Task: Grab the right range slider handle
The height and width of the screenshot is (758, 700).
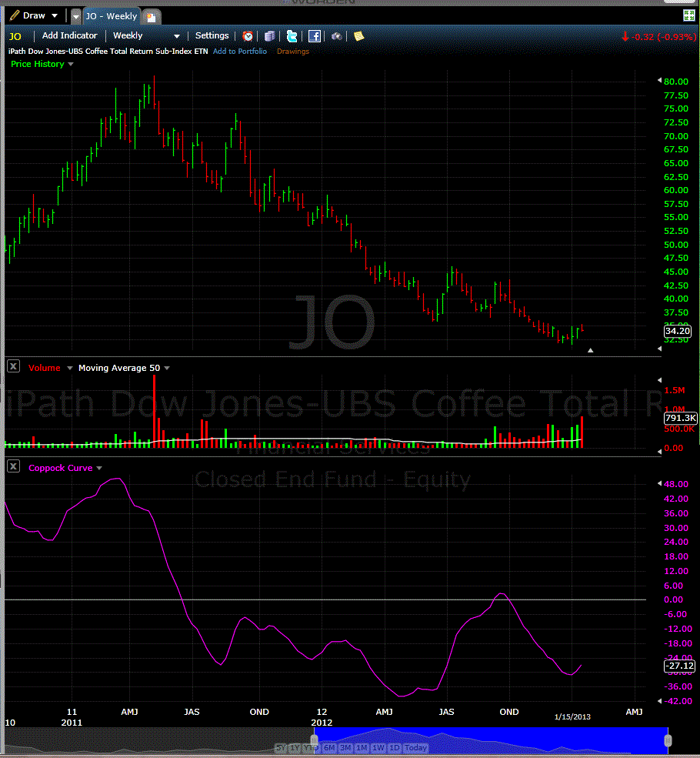Action: [668, 740]
